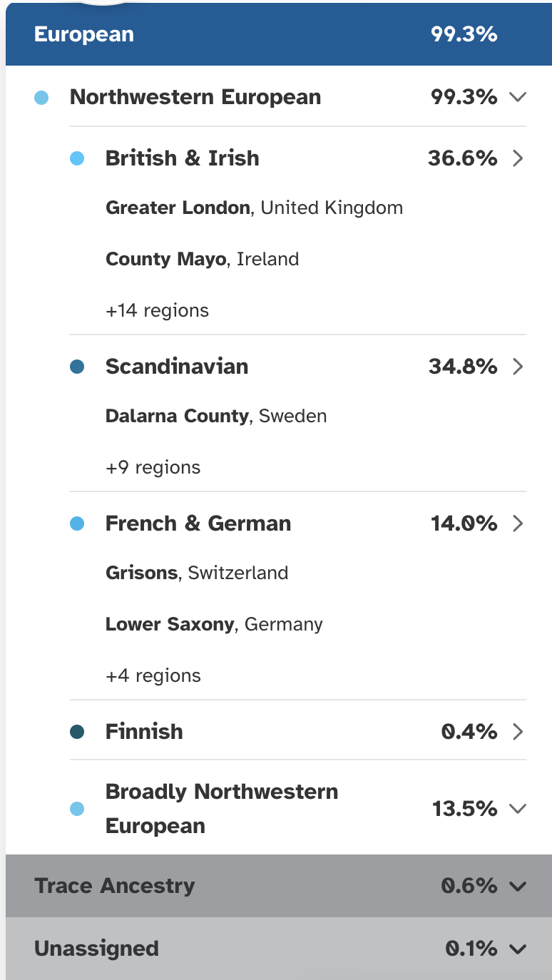Open British & Irish details arrow
The image size is (552, 980).
coord(518,158)
